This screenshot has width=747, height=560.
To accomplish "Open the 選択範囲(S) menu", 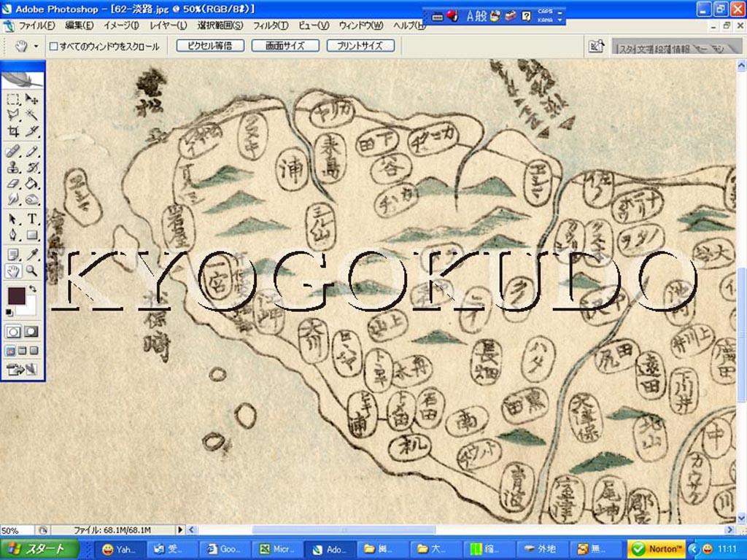I will coord(220,26).
